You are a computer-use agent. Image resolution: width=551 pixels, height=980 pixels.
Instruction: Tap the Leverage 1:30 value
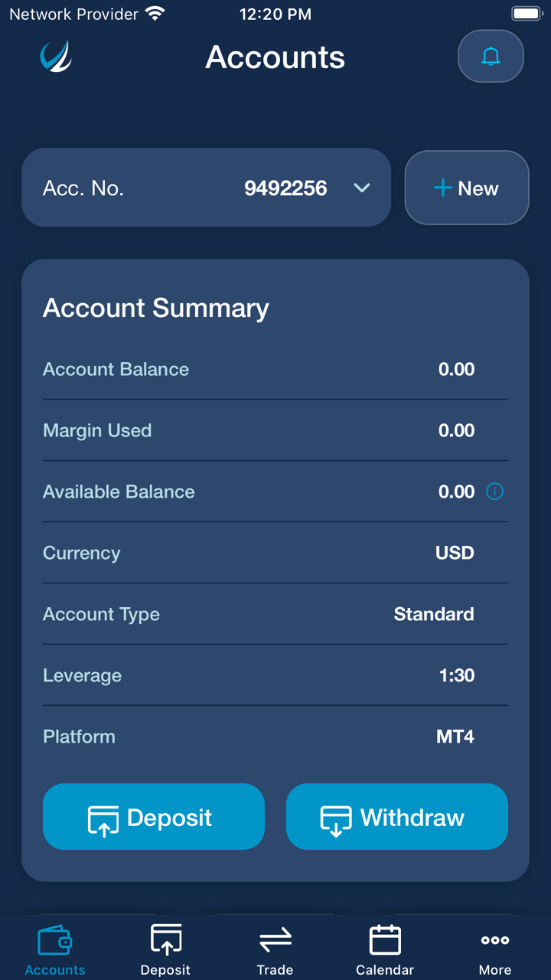pyautogui.click(x=457, y=675)
